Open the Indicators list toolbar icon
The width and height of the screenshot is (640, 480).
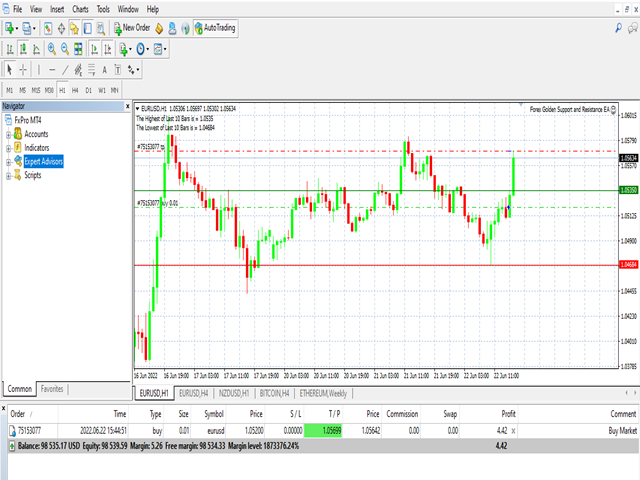point(123,49)
